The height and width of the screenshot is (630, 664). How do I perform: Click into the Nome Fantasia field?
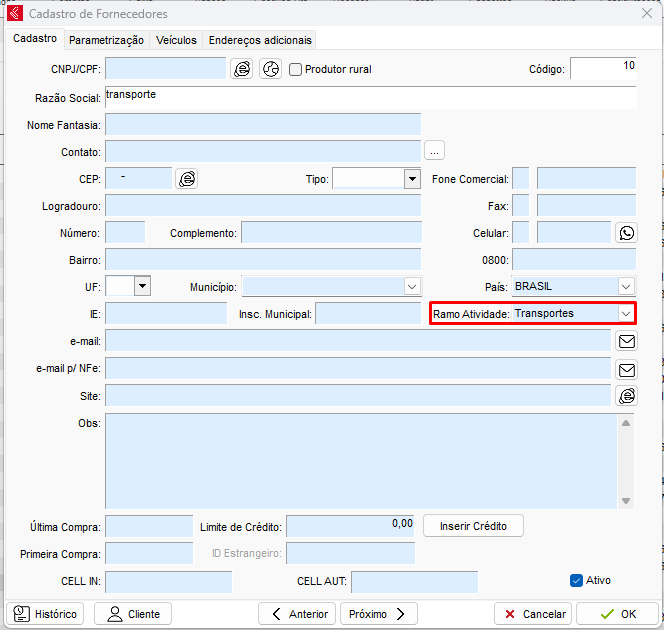[262, 125]
